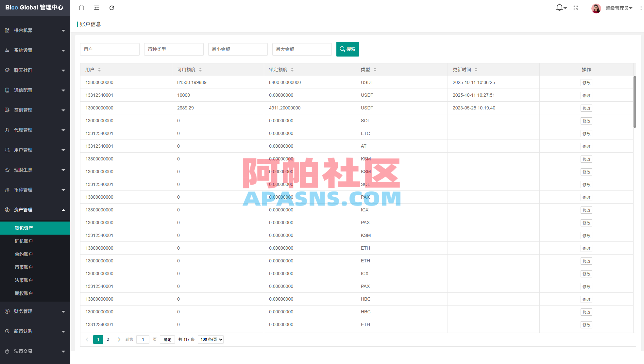This screenshot has height=364, width=644.
Task: Click the home icon in top toolbar
Action: tap(81, 8)
